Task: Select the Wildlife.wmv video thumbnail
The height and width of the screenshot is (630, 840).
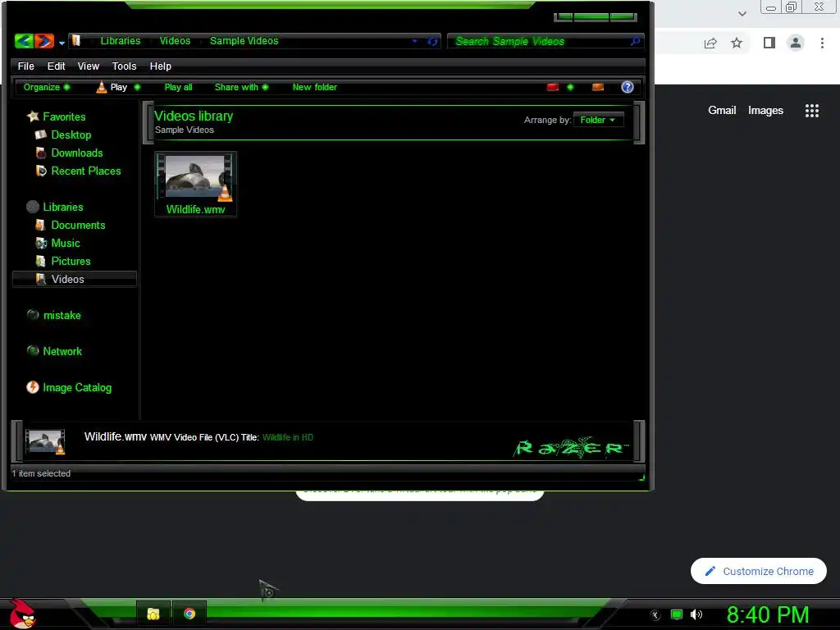Action: 195,177
